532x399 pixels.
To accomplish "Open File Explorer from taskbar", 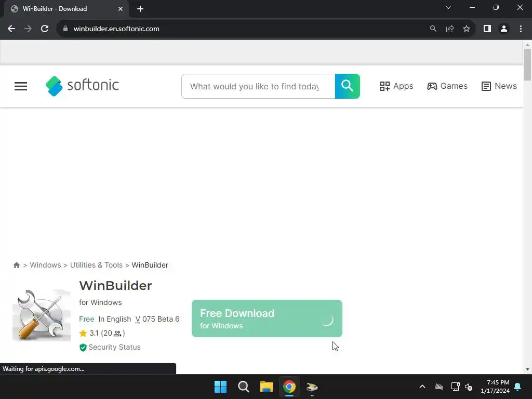I will (x=267, y=387).
